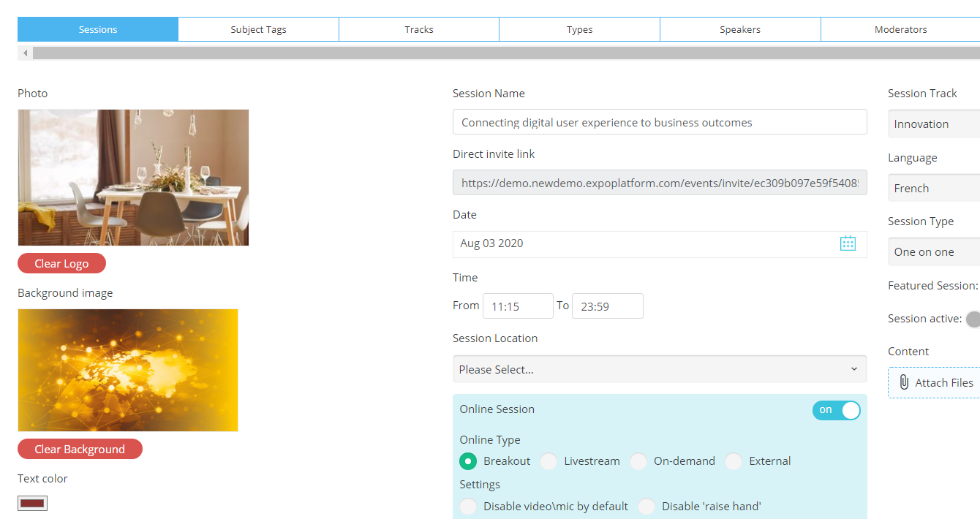Toggle the Online Session switch off
980x519 pixels.
(836, 410)
